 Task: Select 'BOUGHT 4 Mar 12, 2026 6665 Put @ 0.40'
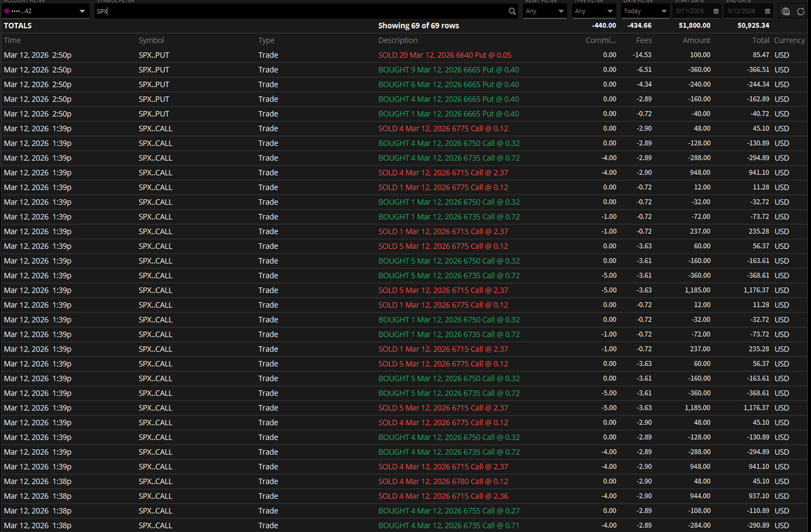[x=449, y=99]
